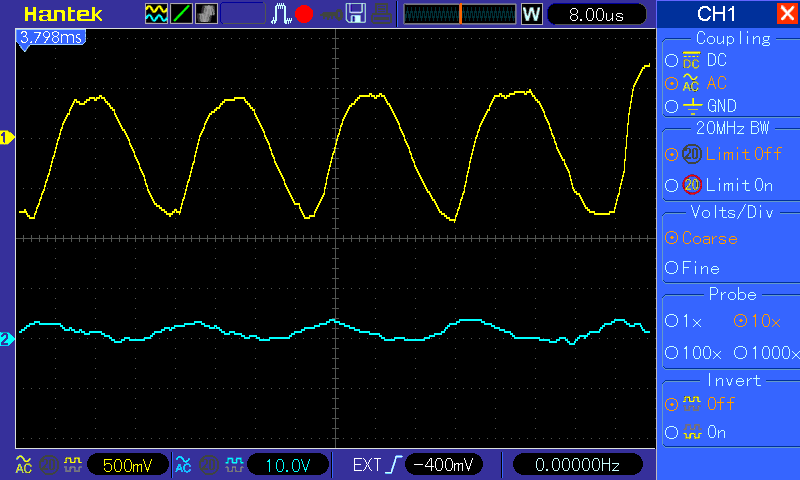Click the CH1 bandwidth 20 status icon
The image size is (800, 480).
point(49,465)
